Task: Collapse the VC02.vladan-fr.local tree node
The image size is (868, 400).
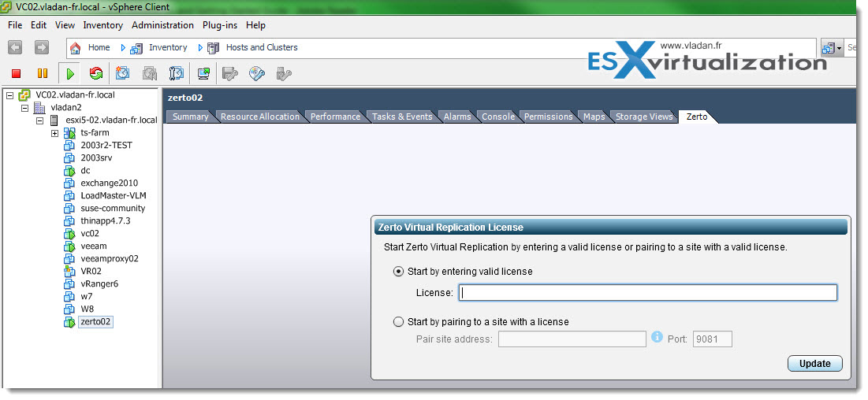Action: point(9,95)
